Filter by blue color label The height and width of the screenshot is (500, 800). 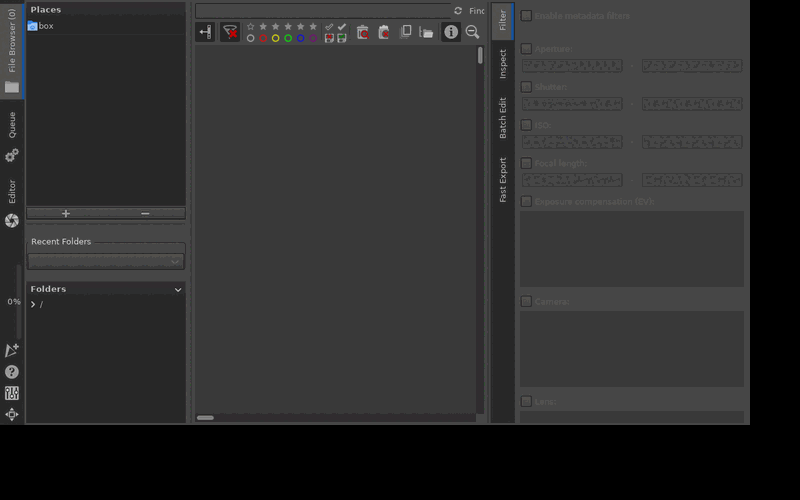[301, 38]
